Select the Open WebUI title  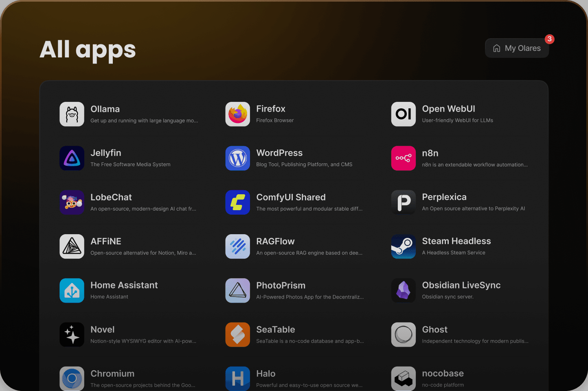(x=448, y=109)
